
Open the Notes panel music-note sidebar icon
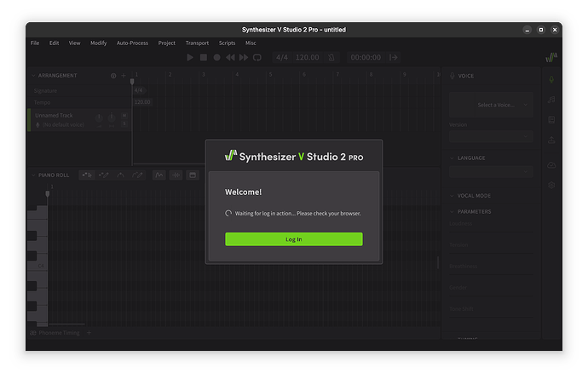[551, 100]
